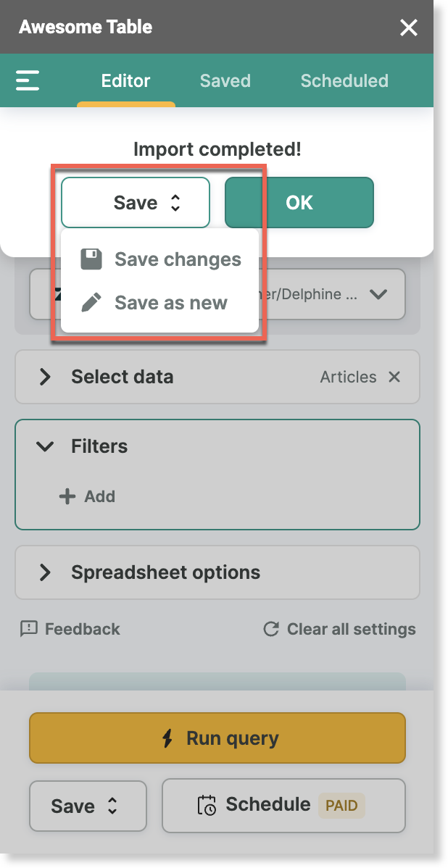Screen dimensions: 448x868
Task: Click the Save as new pencil icon
Action: [x=91, y=303]
